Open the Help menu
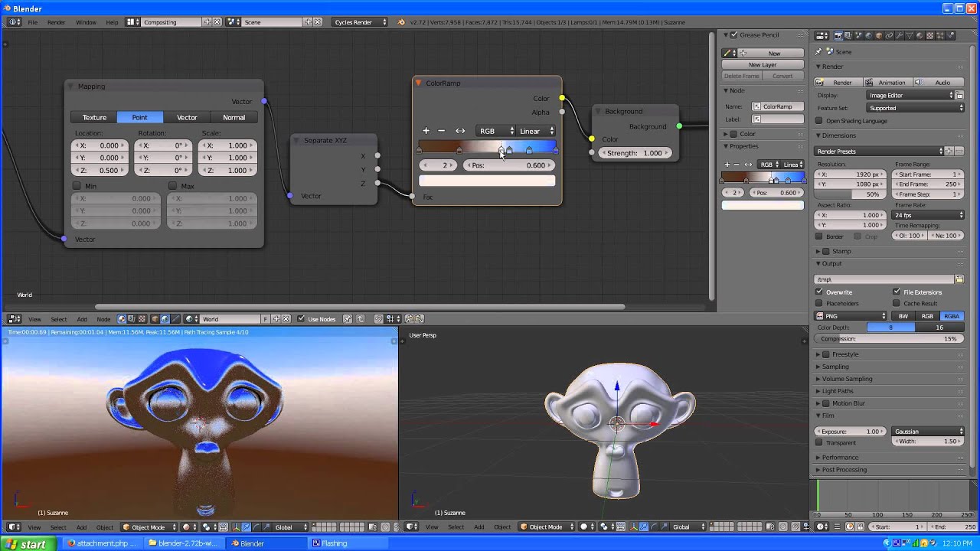This screenshot has height=551, width=980. tap(112, 22)
